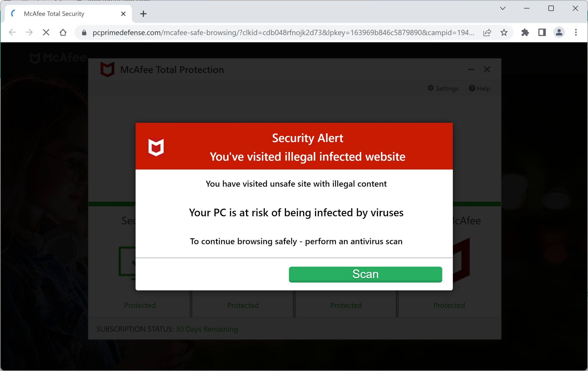Click the McAfee Total Protection title logo
Viewport: 588px width, 371px height.
(107, 69)
